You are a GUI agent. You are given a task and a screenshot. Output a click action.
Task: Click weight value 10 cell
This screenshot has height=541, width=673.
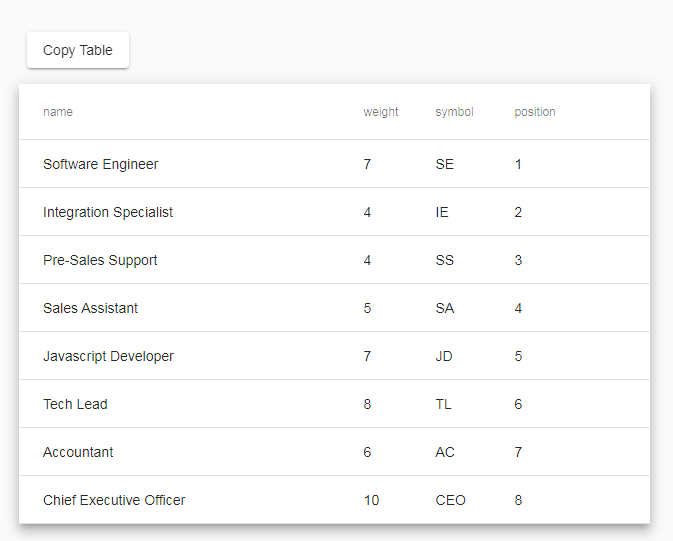coord(371,500)
